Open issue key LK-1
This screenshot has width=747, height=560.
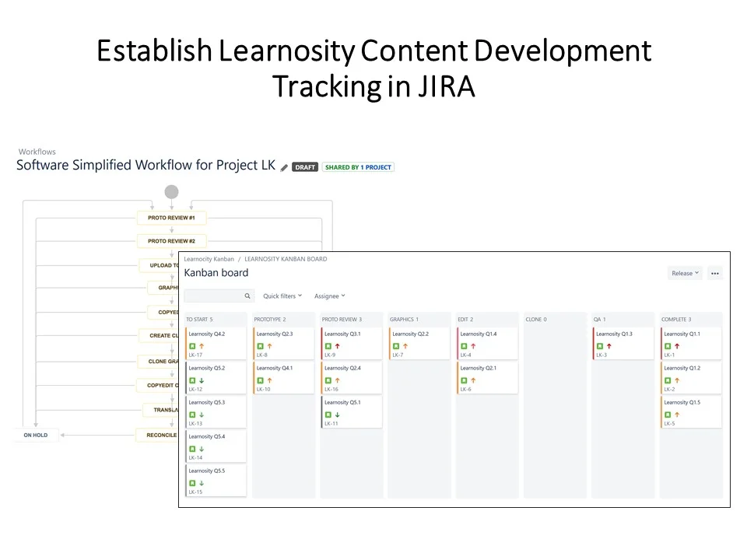coord(669,355)
